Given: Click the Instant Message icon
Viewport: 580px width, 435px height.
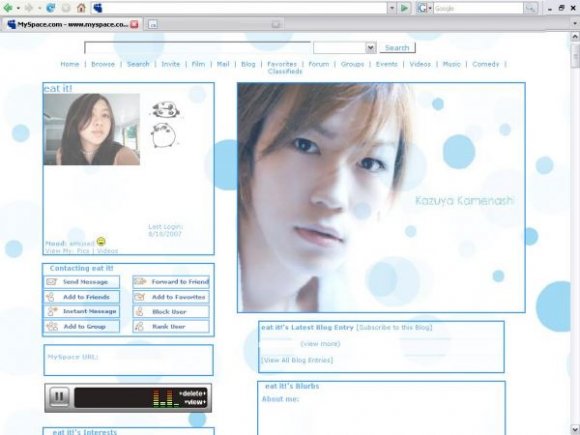Looking at the screenshot, I should click(52, 311).
